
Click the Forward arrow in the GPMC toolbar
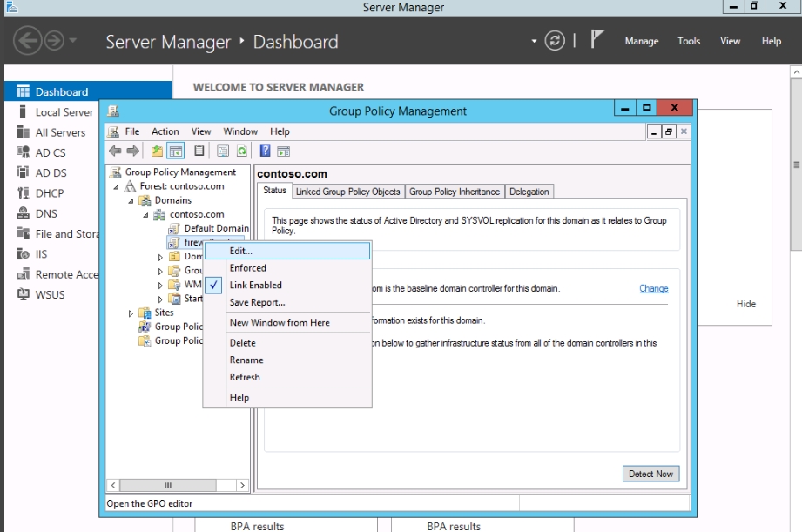coord(133,151)
